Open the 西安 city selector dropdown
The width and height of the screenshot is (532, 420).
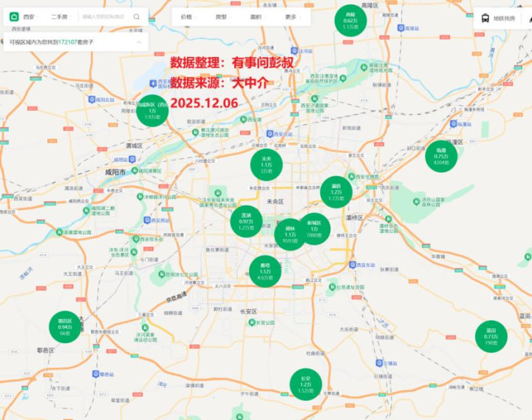pos(30,16)
